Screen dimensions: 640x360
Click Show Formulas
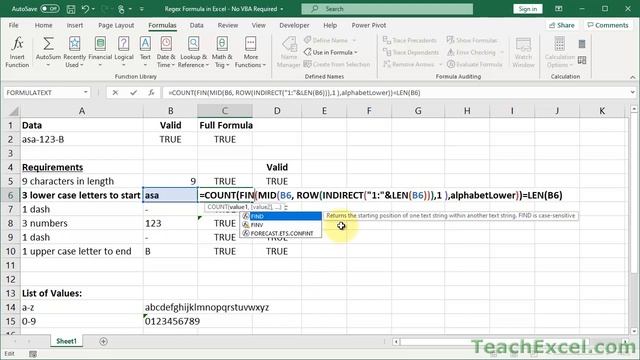(x=472, y=40)
